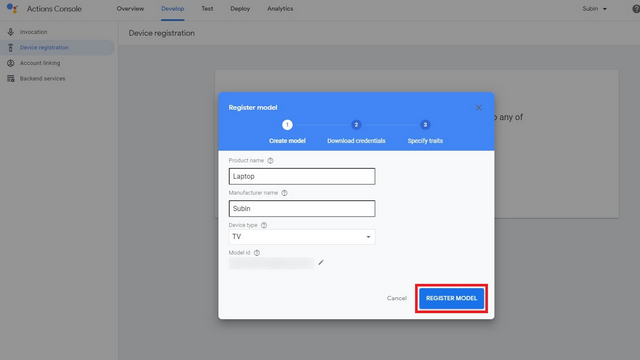Screen dimensions: 640x360
Task: Edit the Model id with the pencil icon
Action: 321,262
